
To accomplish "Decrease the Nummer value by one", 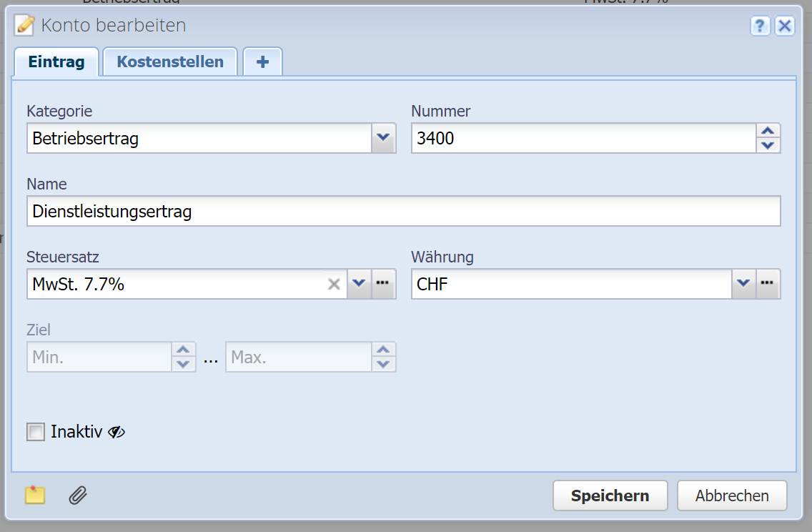I will coord(768,145).
